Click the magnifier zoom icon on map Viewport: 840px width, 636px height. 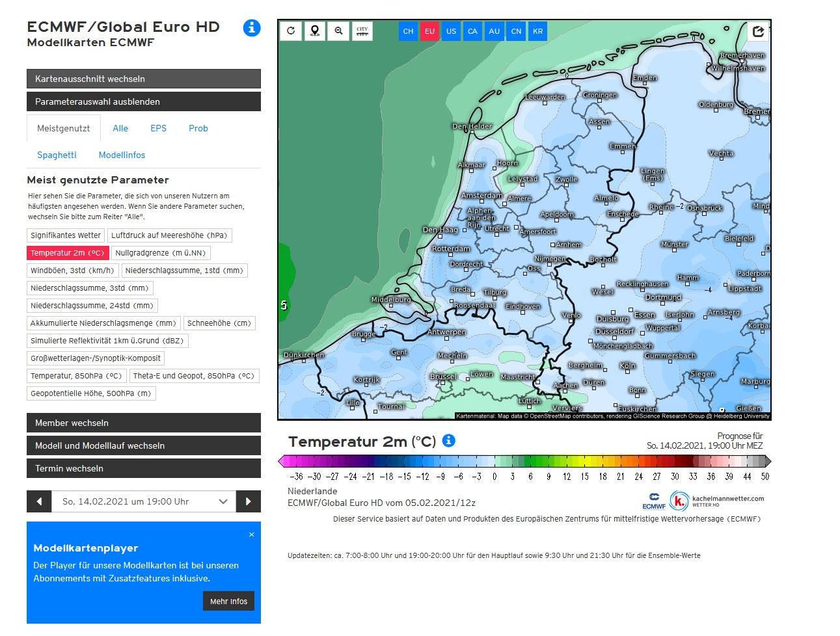(339, 31)
